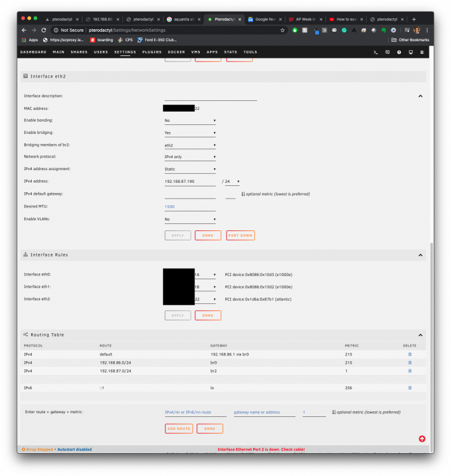This screenshot has height=476, width=451.
Task: Collapse the Interface eth2 section
Action: point(421,96)
